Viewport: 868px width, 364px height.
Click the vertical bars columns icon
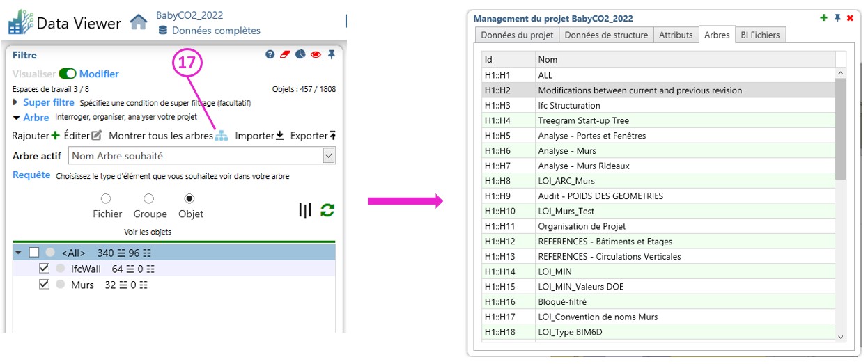coord(305,210)
